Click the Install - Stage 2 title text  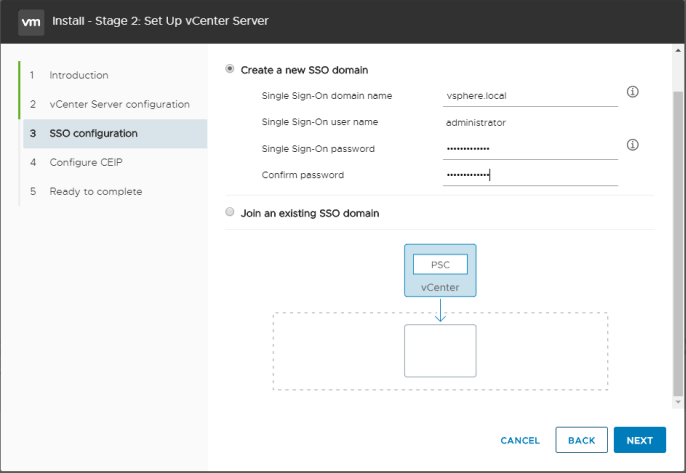(160, 21)
